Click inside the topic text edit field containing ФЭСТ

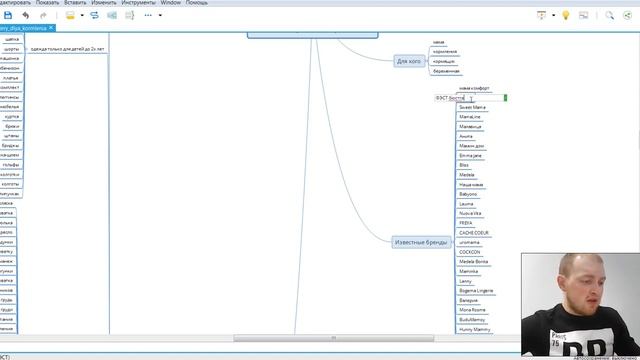tap(471, 98)
